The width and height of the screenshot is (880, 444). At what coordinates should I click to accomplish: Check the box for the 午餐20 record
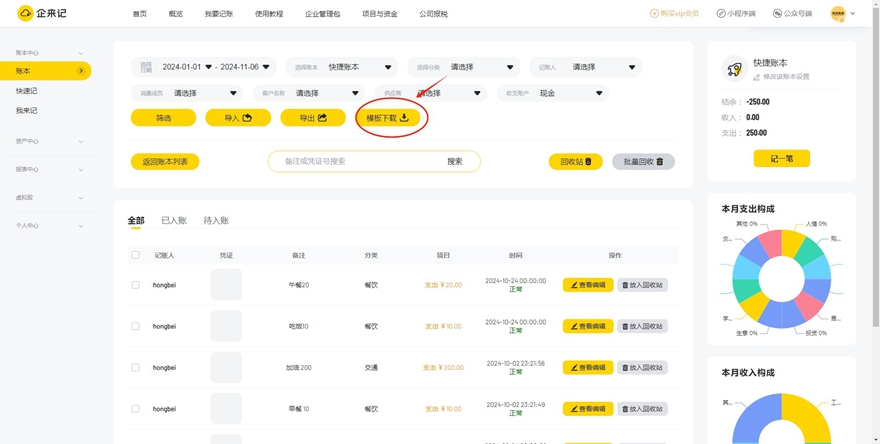136,285
